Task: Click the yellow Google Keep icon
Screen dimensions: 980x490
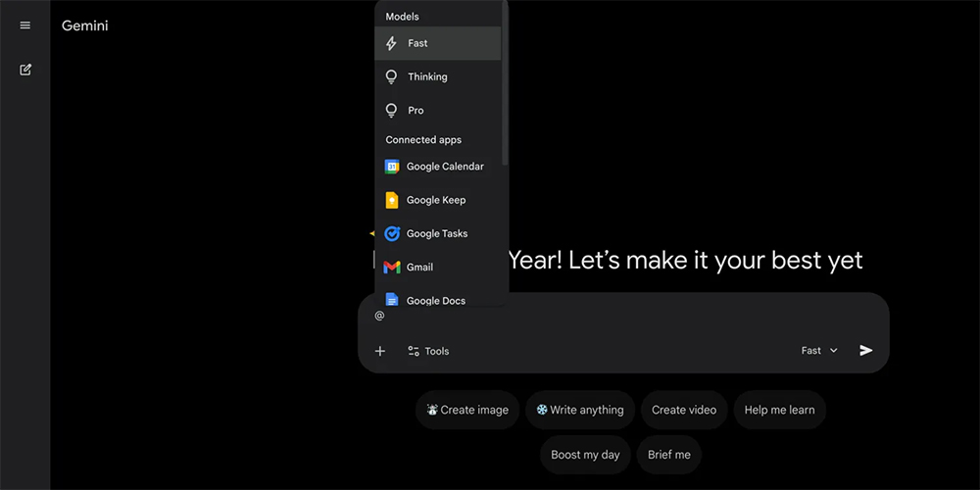Action: [x=392, y=200]
